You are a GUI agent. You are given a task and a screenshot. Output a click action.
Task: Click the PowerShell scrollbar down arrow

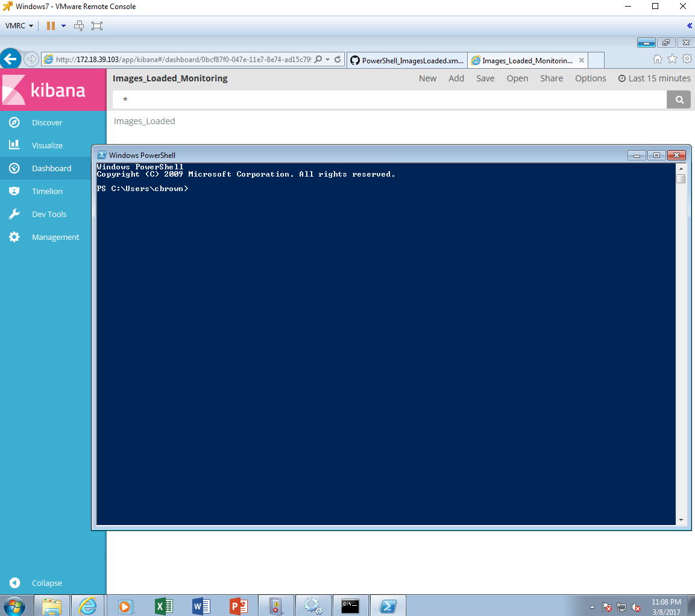pyautogui.click(x=681, y=520)
